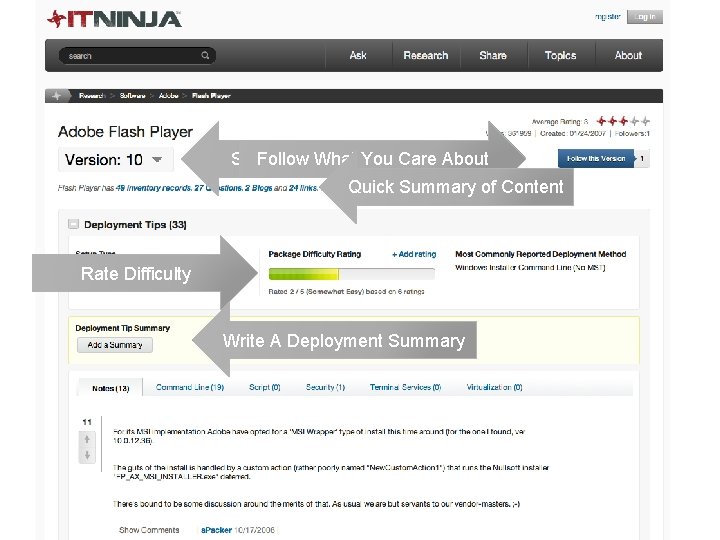Click the 24 links link
The image size is (720, 540).
pyautogui.click(x=303, y=188)
